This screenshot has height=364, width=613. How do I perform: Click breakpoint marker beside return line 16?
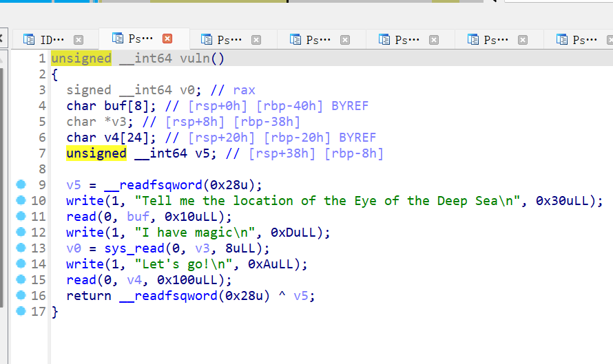(x=21, y=295)
